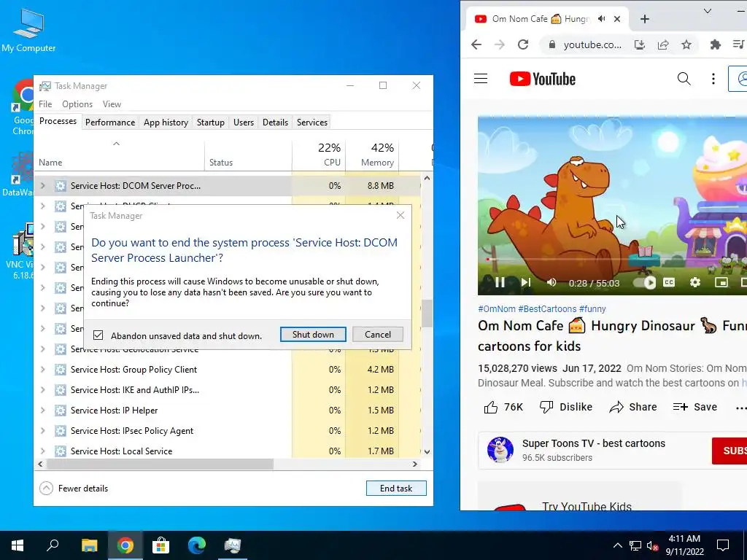The height and width of the screenshot is (560, 747).
Task: Expand Service Host: IKE and AuthIP row
Action: coord(43,390)
